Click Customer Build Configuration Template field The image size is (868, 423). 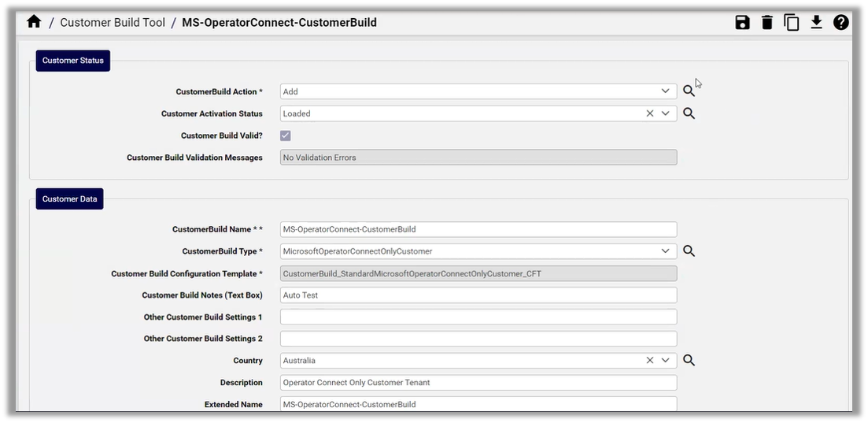(x=478, y=273)
